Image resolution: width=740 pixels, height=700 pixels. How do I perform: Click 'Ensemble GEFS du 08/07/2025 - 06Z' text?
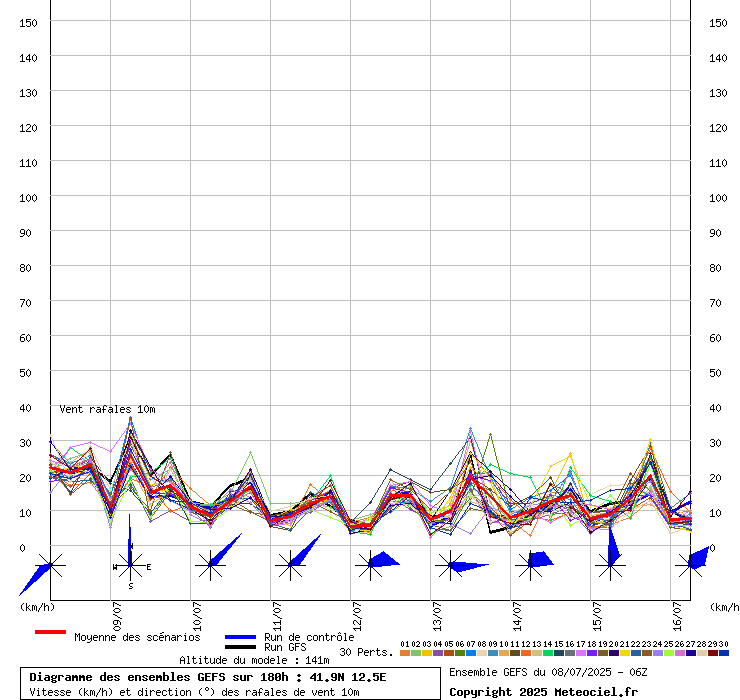tap(548, 672)
